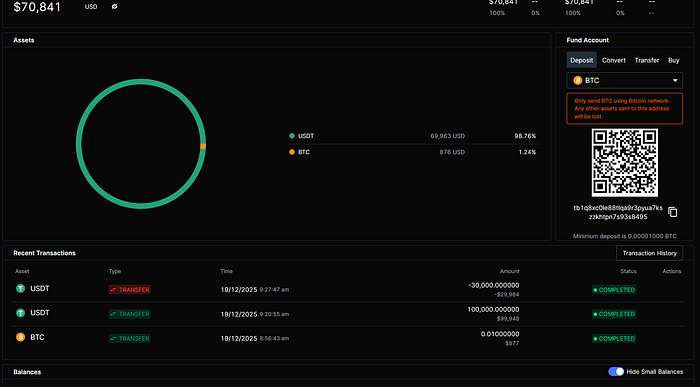The height and width of the screenshot is (387, 700).
Task: Click the 876 USD value
Action: click(x=452, y=152)
